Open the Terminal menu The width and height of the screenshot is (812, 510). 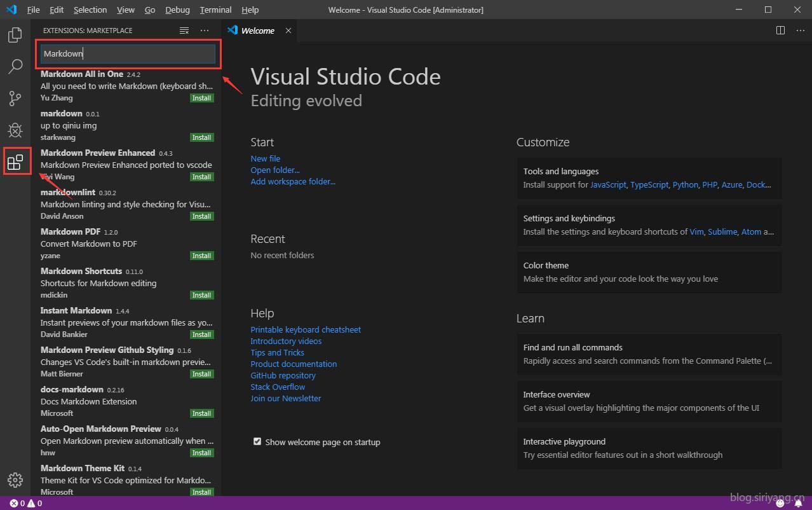[215, 10]
